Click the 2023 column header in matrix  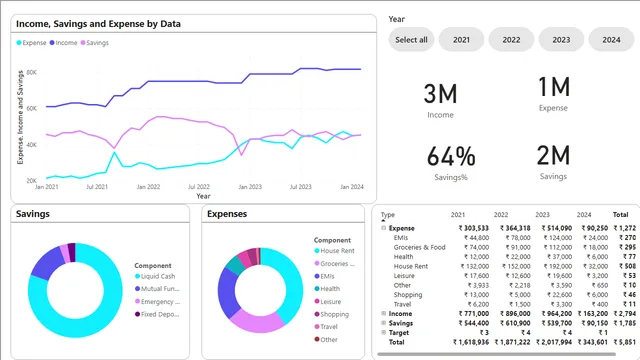(x=542, y=215)
